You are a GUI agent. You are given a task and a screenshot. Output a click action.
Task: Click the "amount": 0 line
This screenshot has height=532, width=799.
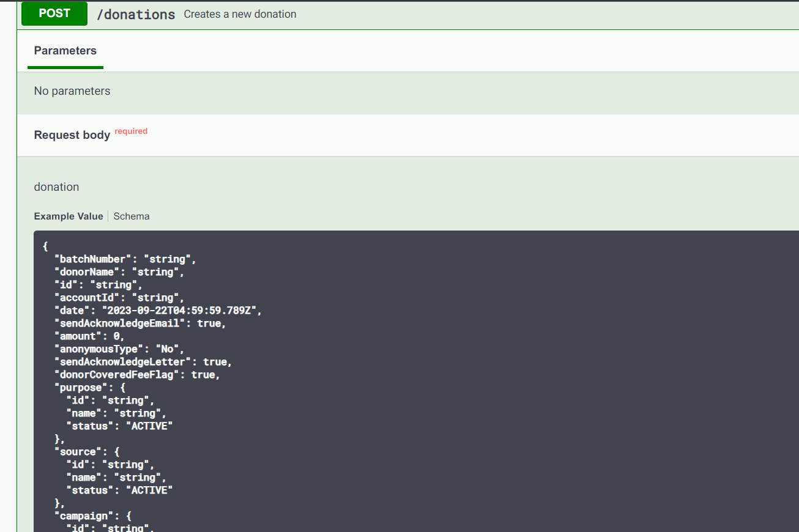point(90,336)
